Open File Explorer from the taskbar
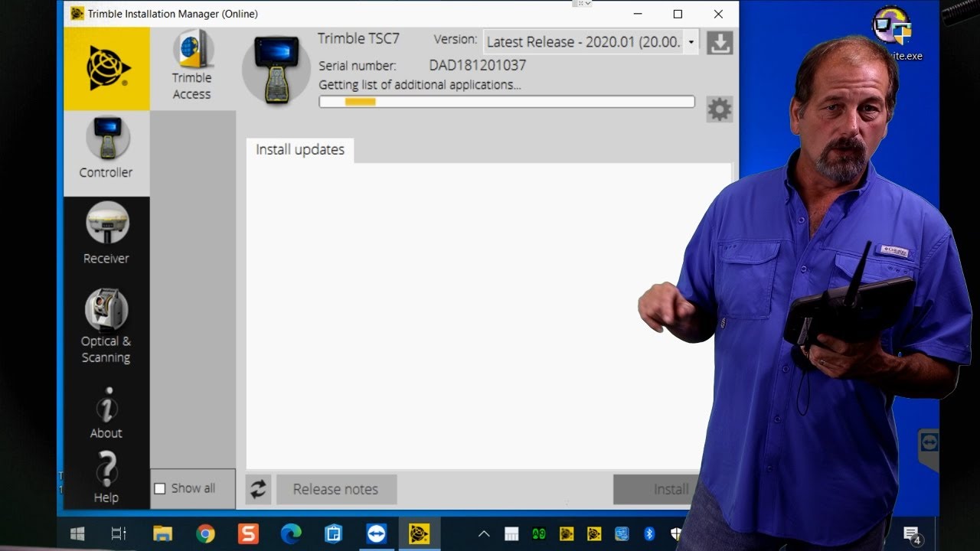 pyautogui.click(x=162, y=534)
